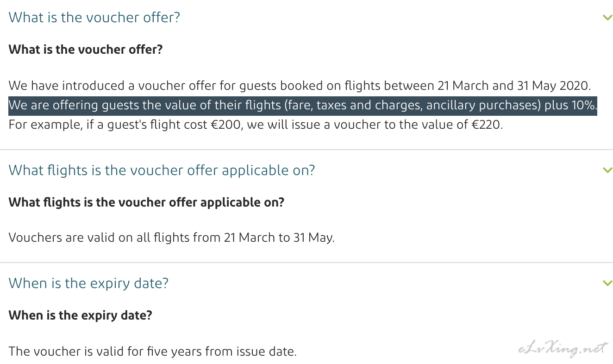Click "(fare, taxes and charges, ancillary purchases)" text
Screen dimensions: 613x364
(412, 106)
